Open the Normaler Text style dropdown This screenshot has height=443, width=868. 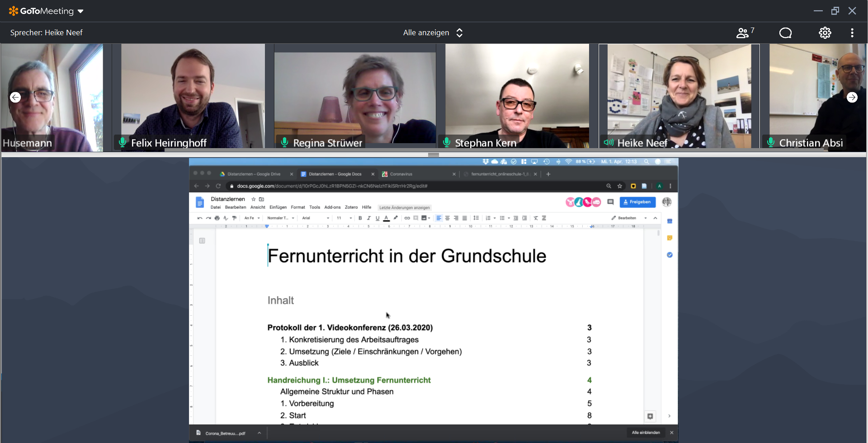click(280, 218)
